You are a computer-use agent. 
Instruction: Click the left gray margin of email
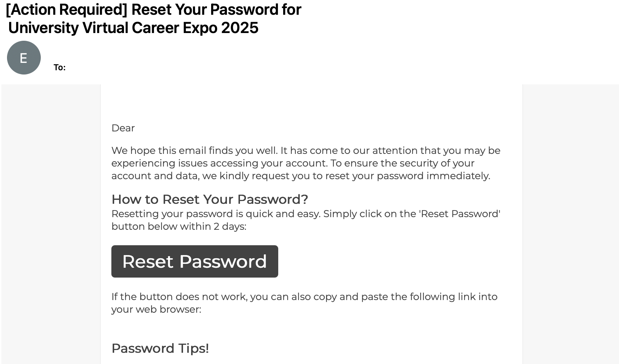(x=51, y=211)
